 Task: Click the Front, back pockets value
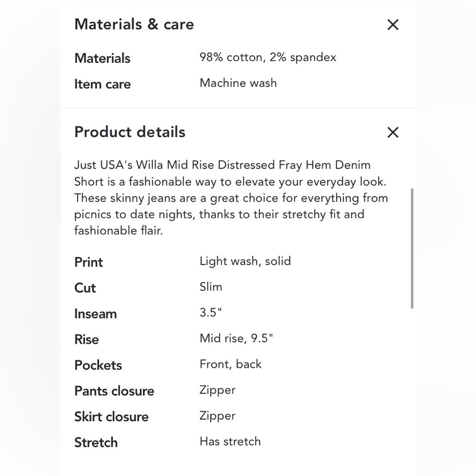click(x=230, y=364)
